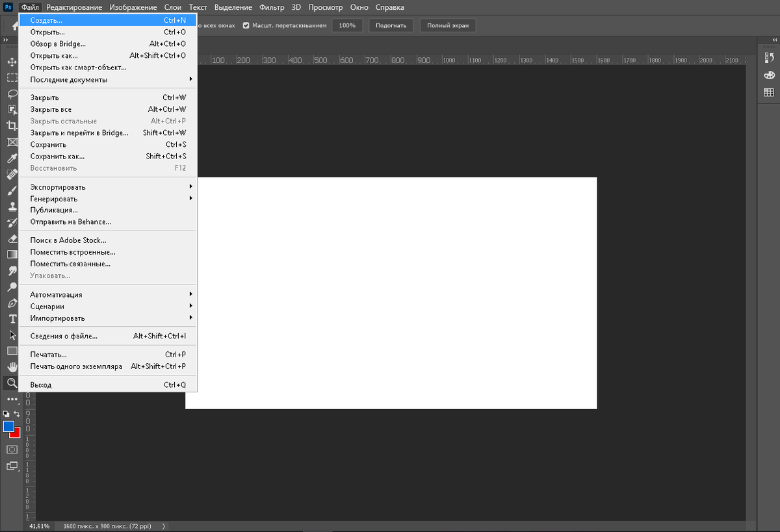The width and height of the screenshot is (780, 532).
Task: Choose Поместить встроенные... entry
Action: click(x=107, y=251)
